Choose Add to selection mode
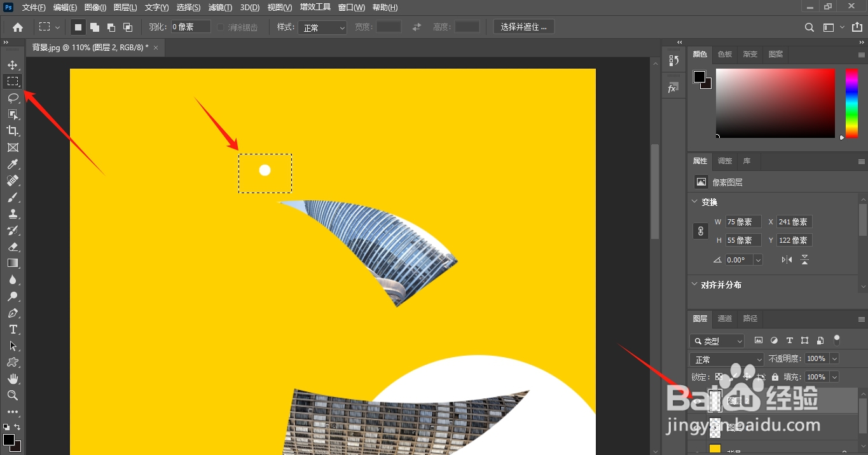 coord(94,27)
